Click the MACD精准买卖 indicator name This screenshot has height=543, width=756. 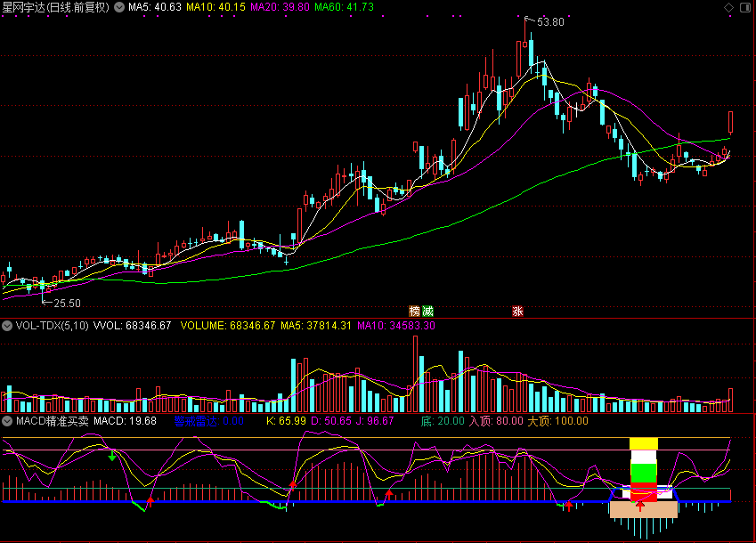(x=52, y=421)
